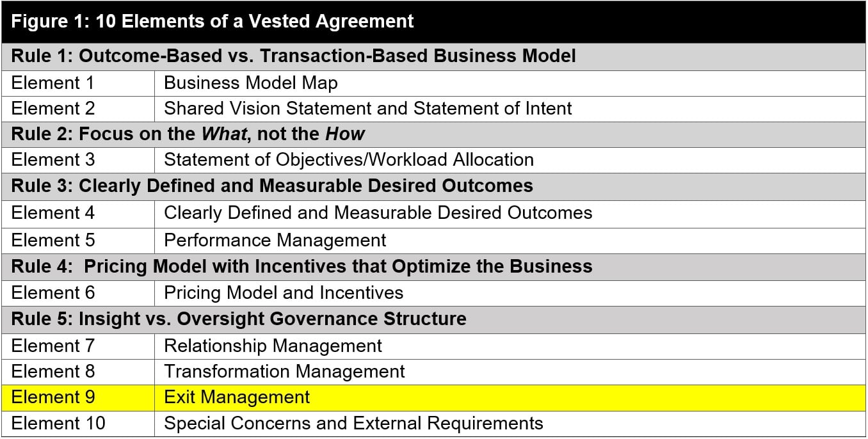Select the Rule 1 Outcome-Based heading row

[434, 56]
